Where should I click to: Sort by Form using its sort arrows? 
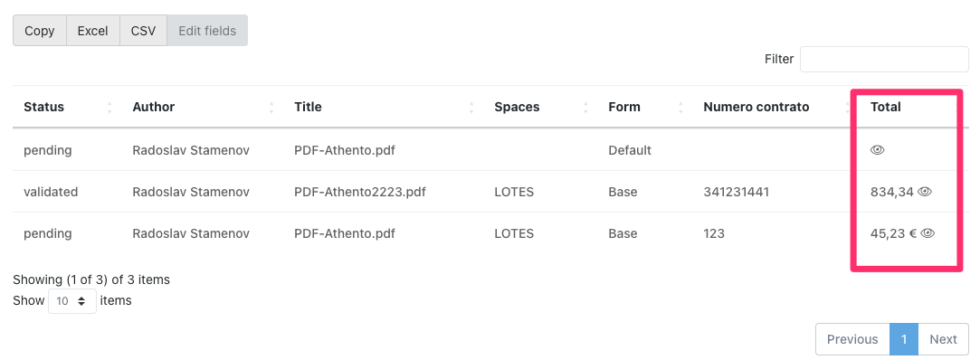(x=680, y=108)
